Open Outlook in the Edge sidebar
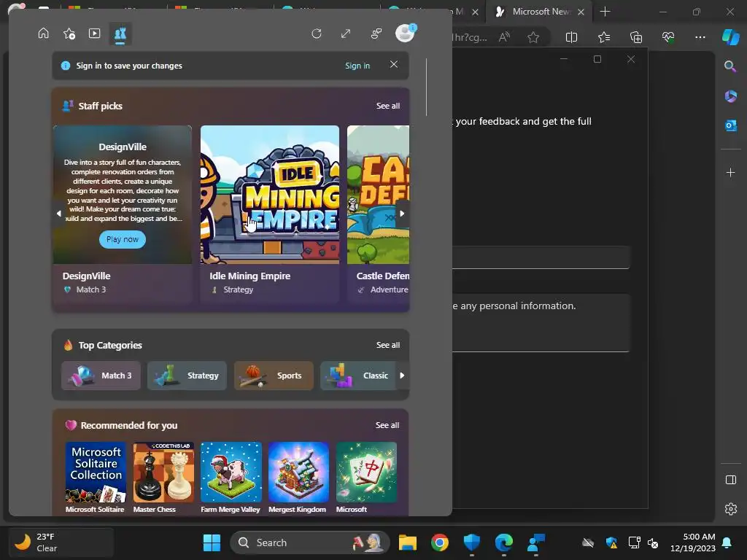747x560 pixels. pos(730,125)
